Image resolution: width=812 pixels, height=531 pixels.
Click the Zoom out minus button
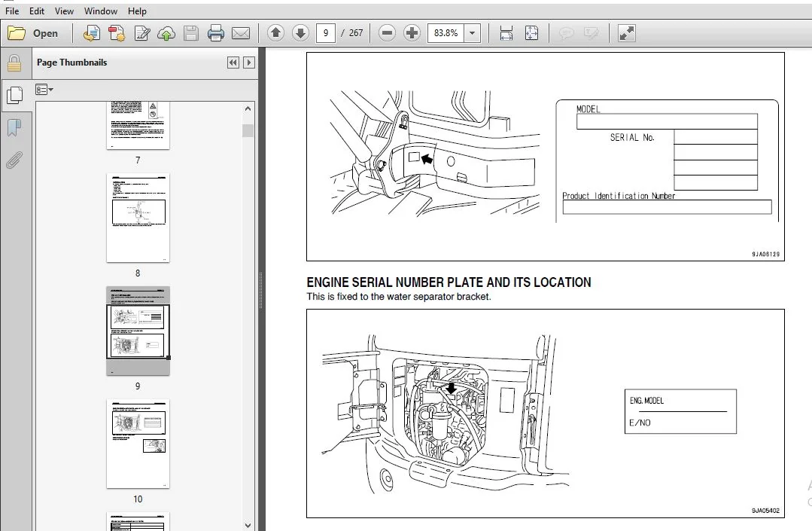(x=387, y=33)
